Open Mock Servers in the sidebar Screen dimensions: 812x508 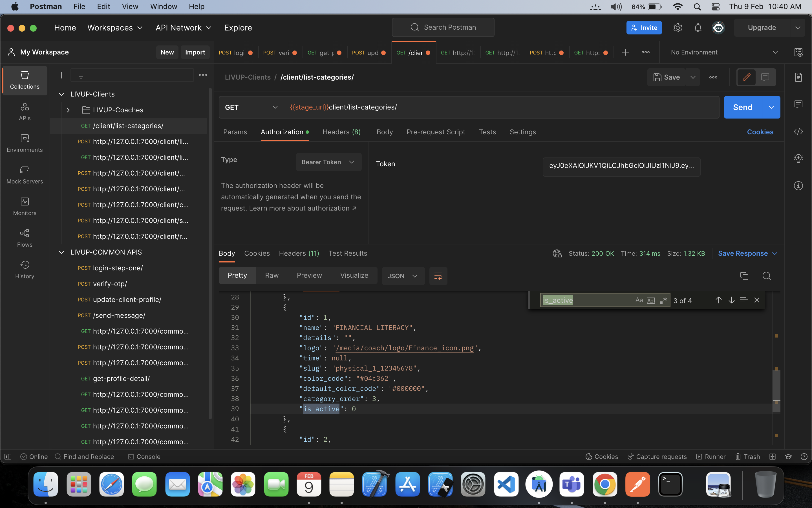(25, 175)
